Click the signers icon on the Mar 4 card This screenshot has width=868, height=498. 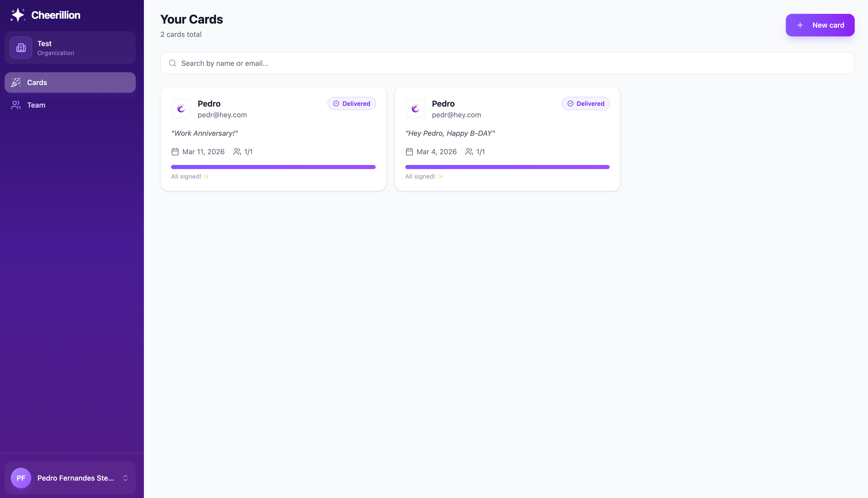(469, 152)
